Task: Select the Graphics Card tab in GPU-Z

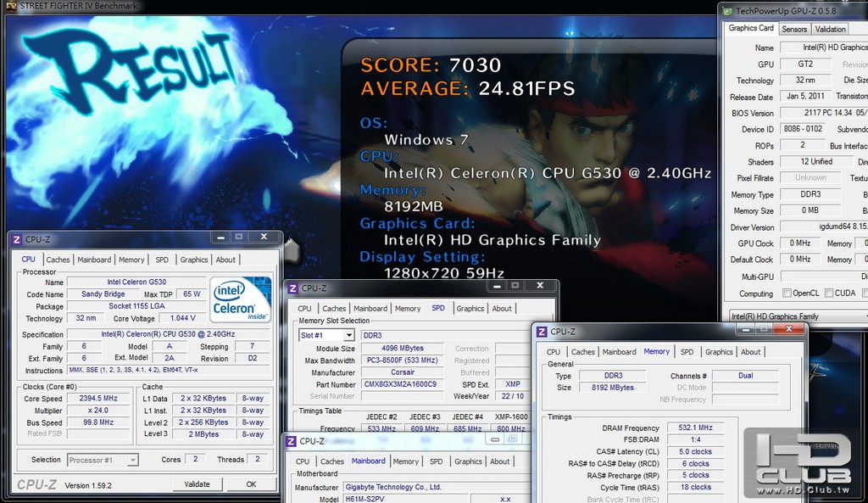Action: pos(751,28)
